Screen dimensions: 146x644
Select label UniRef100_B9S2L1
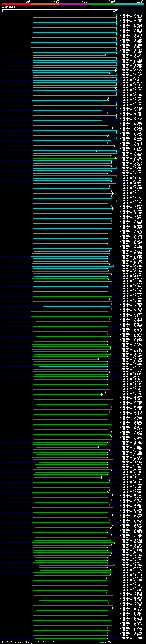pyautogui.click(x=131, y=85)
